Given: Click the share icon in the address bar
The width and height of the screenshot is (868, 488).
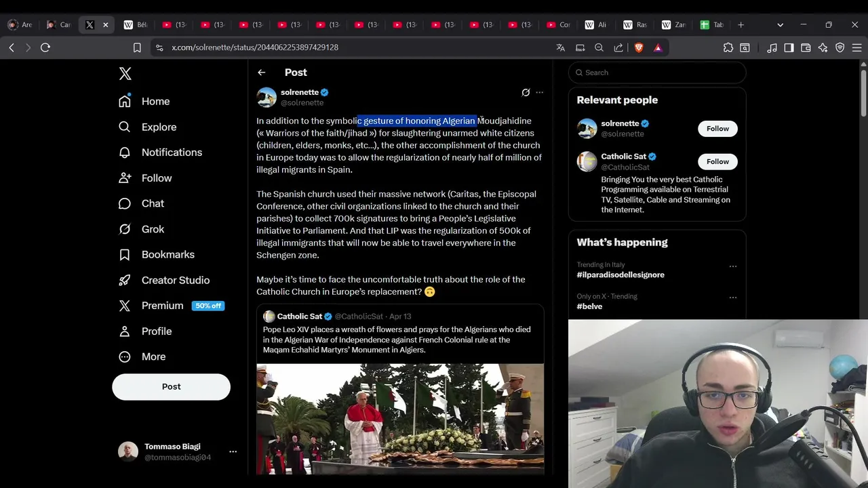Looking at the screenshot, I should (x=618, y=47).
